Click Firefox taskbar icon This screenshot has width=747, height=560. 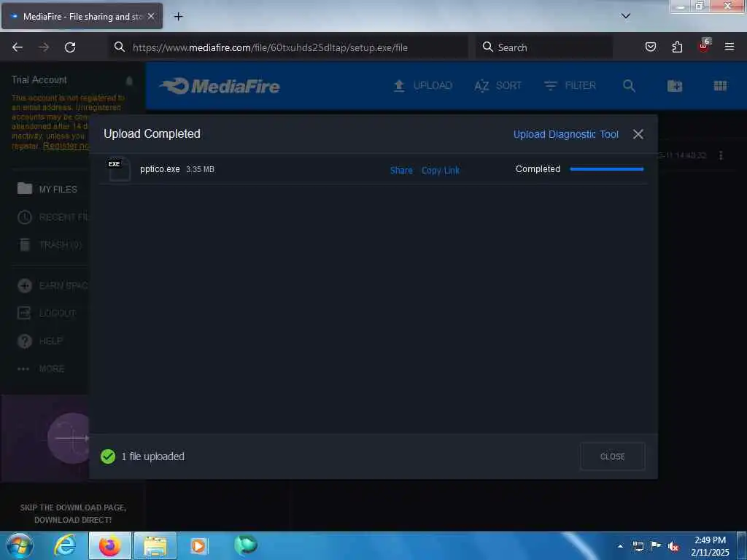point(109,545)
